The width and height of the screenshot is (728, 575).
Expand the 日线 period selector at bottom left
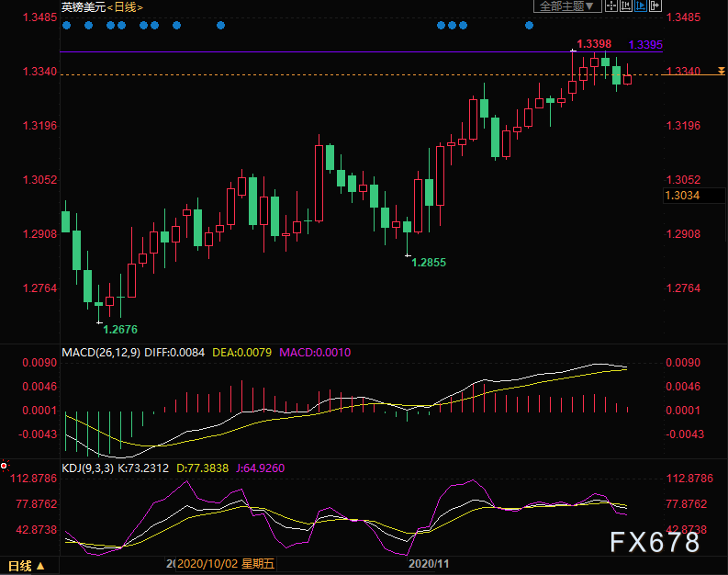click(27, 564)
